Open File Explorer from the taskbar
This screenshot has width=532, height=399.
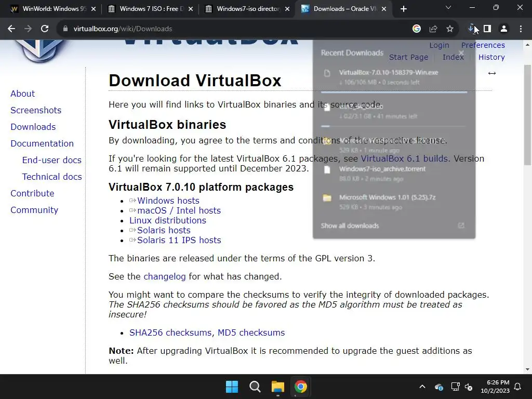277,387
